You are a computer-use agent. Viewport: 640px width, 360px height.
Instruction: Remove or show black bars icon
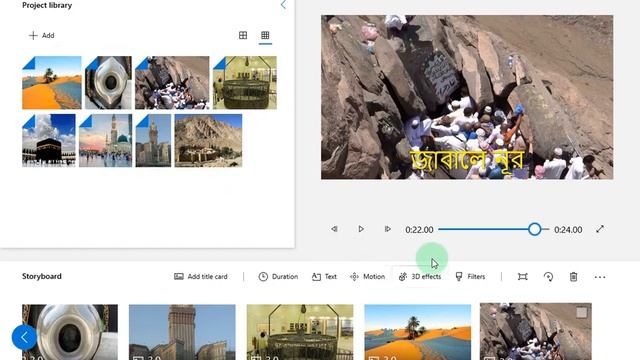[x=522, y=277]
